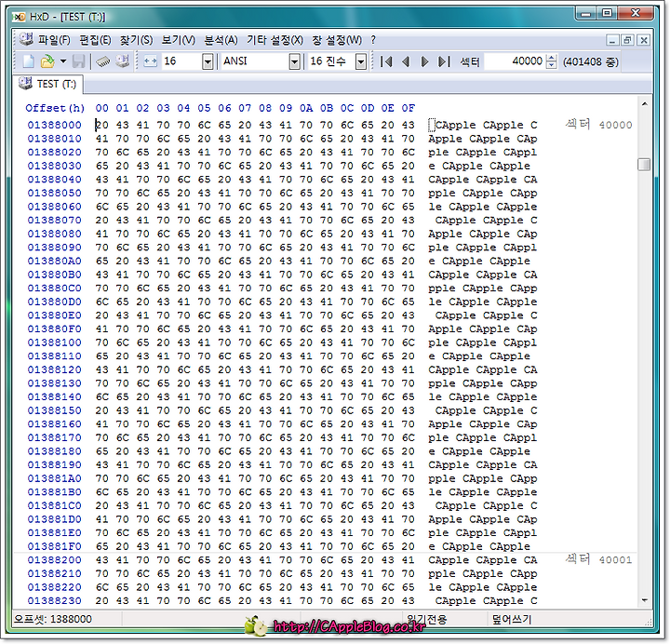Restore the inner document window
This screenshot has height=644, width=670.
click(x=628, y=40)
